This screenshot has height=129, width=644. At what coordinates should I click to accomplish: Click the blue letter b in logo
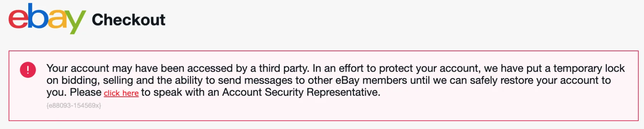coord(38,16)
